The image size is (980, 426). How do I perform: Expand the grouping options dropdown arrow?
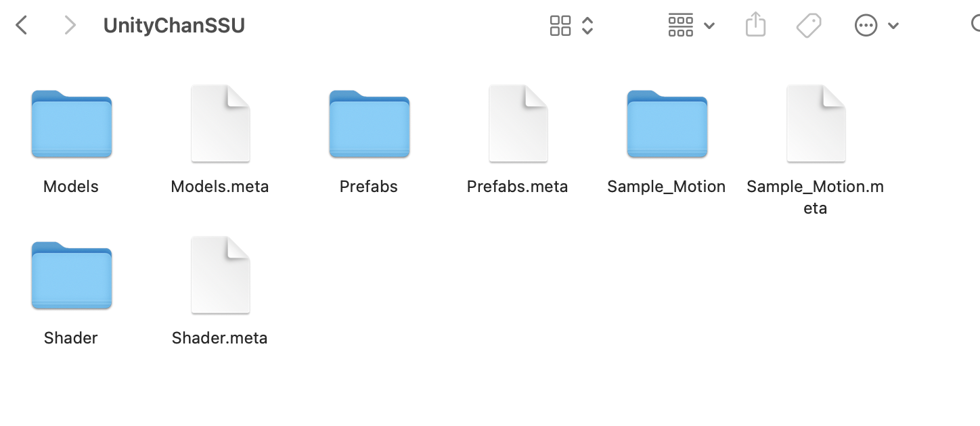pos(709,26)
